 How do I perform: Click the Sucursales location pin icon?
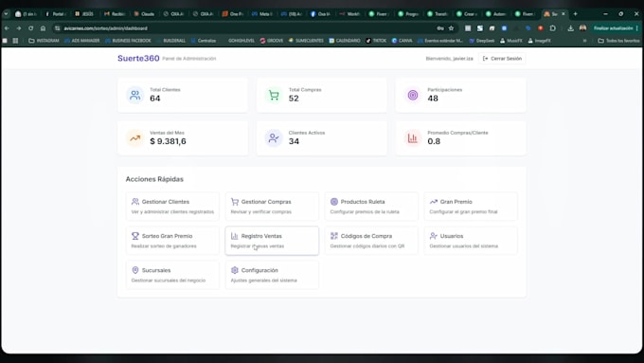(x=135, y=270)
